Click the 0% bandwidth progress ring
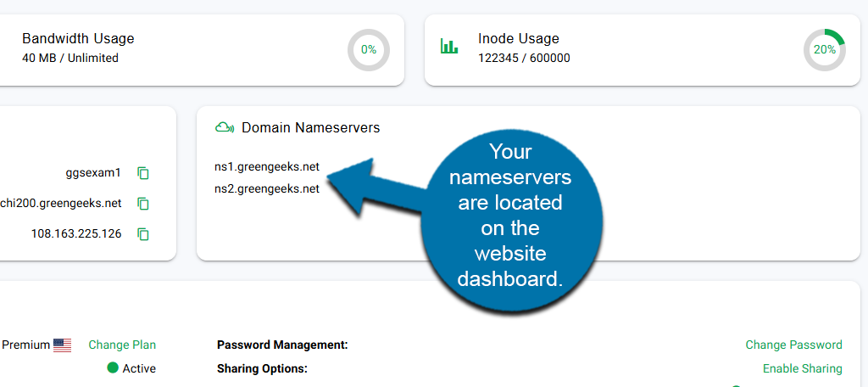The height and width of the screenshot is (387, 868). pyautogui.click(x=369, y=50)
